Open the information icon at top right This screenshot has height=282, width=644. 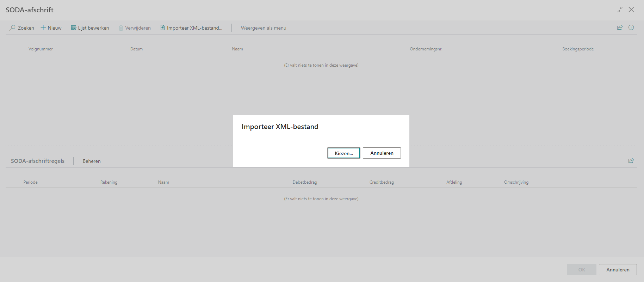point(631,27)
